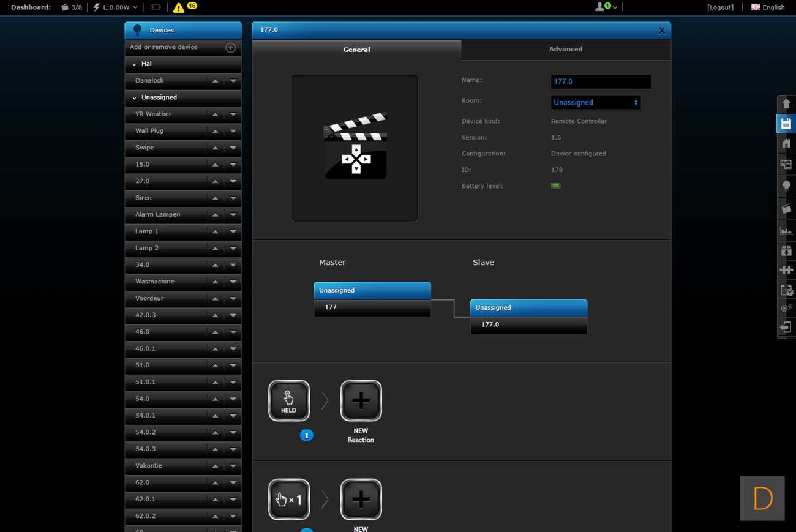Click the Name input field showing 177.0
The width and height of the screenshot is (796, 532).
pyautogui.click(x=600, y=81)
